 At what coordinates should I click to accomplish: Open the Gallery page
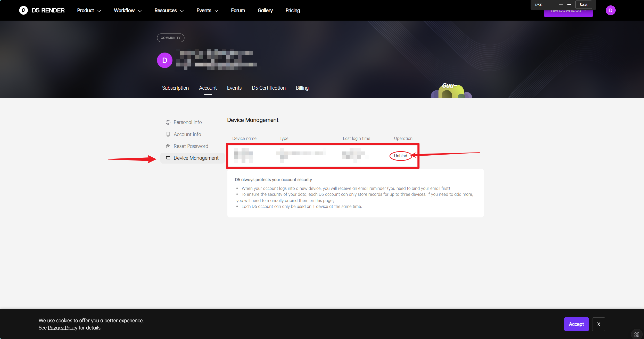tap(265, 11)
